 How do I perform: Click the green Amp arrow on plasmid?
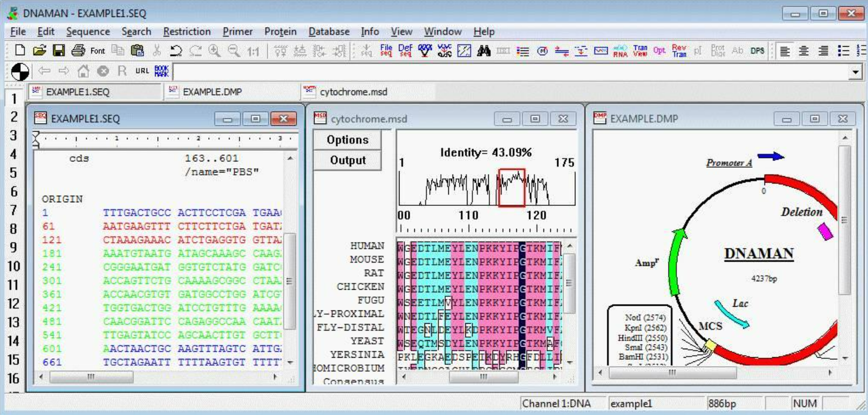click(x=676, y=261)
